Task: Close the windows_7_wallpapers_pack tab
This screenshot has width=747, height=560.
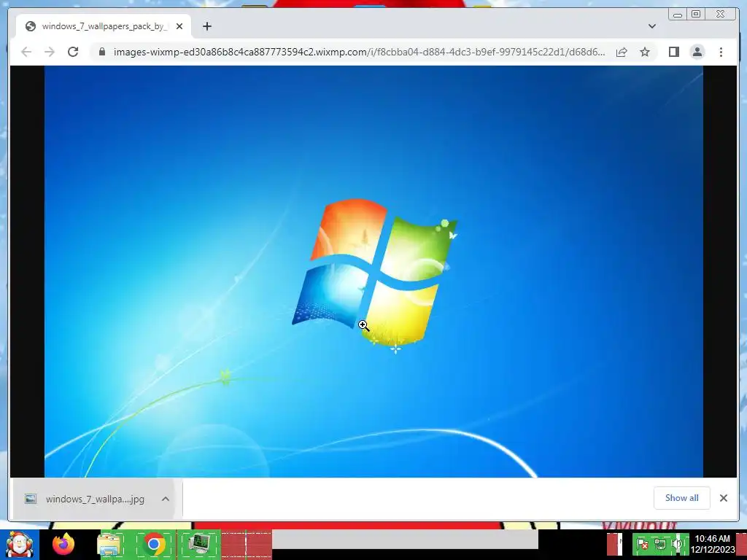Action: [x=179, y=26]
